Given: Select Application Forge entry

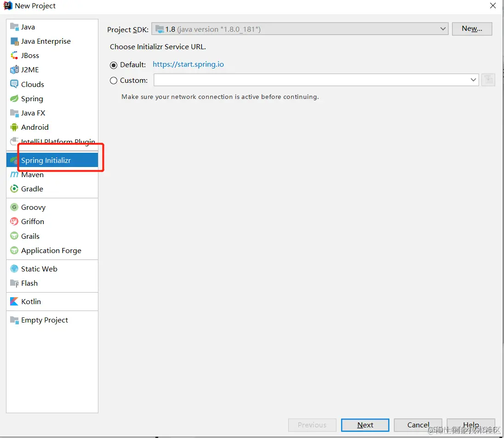Looking at the screenshot, I should pos(52,250).
